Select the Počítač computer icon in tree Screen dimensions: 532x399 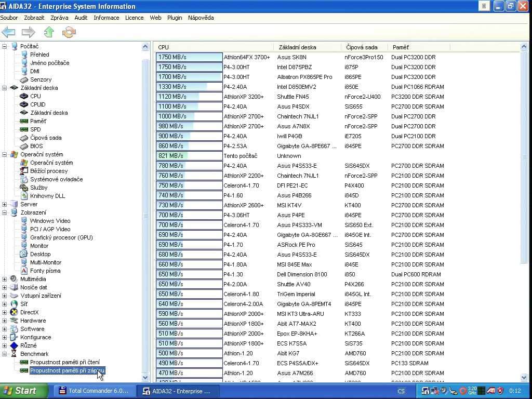click(14, 46)
